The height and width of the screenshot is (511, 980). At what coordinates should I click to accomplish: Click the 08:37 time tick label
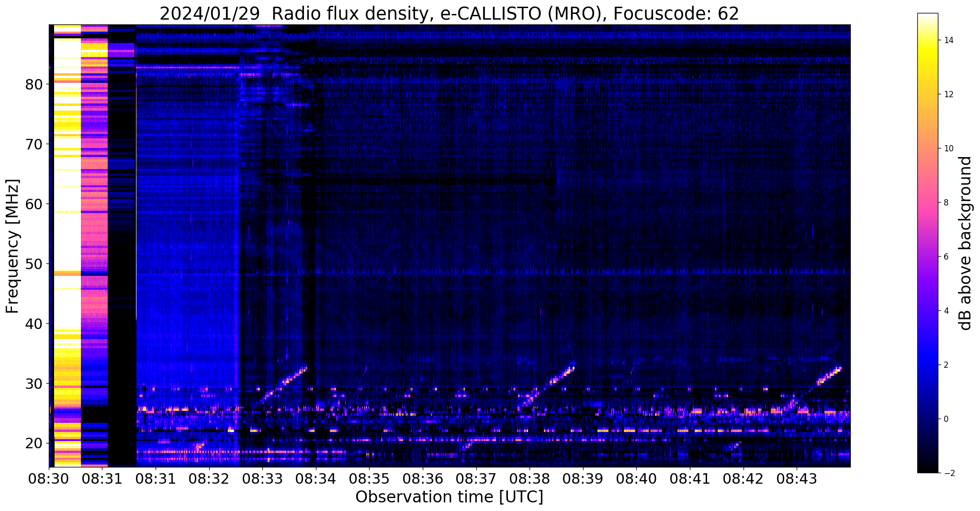(476, 478)
